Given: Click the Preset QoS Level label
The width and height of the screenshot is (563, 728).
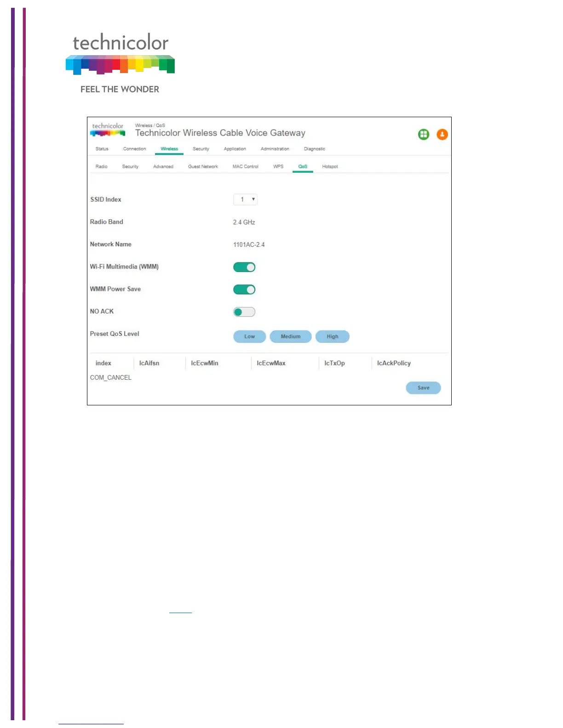Looking at the screenshot, I should tap(115, 334).
